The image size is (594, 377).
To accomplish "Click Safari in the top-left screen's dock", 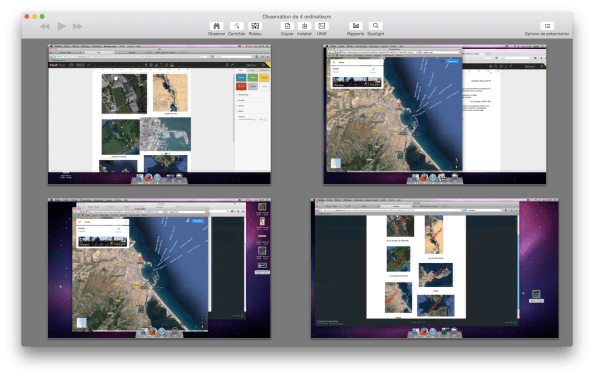I will point(157,177).
